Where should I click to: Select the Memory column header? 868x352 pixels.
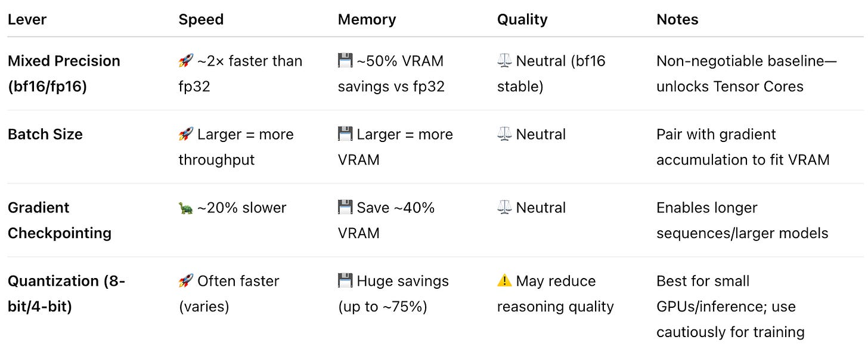tap(367, 19)
